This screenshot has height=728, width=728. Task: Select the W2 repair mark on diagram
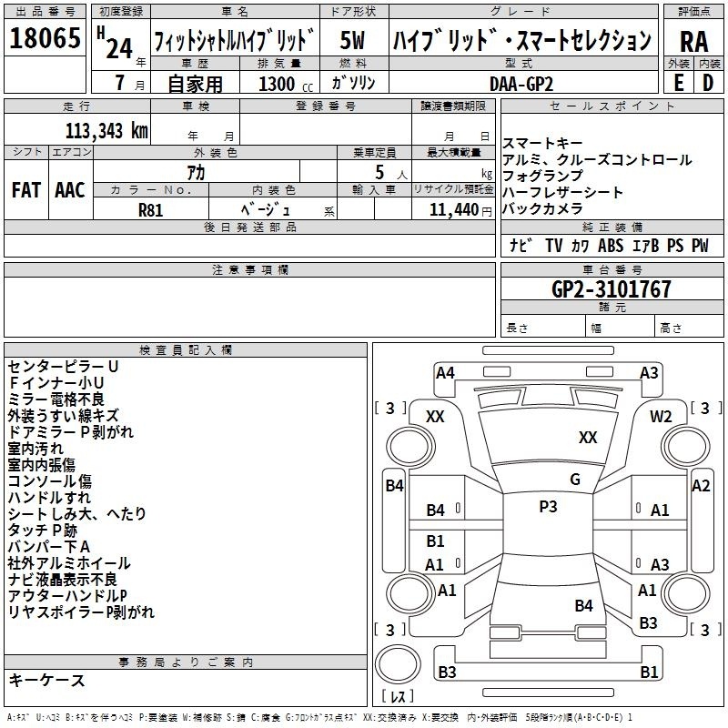661,417
